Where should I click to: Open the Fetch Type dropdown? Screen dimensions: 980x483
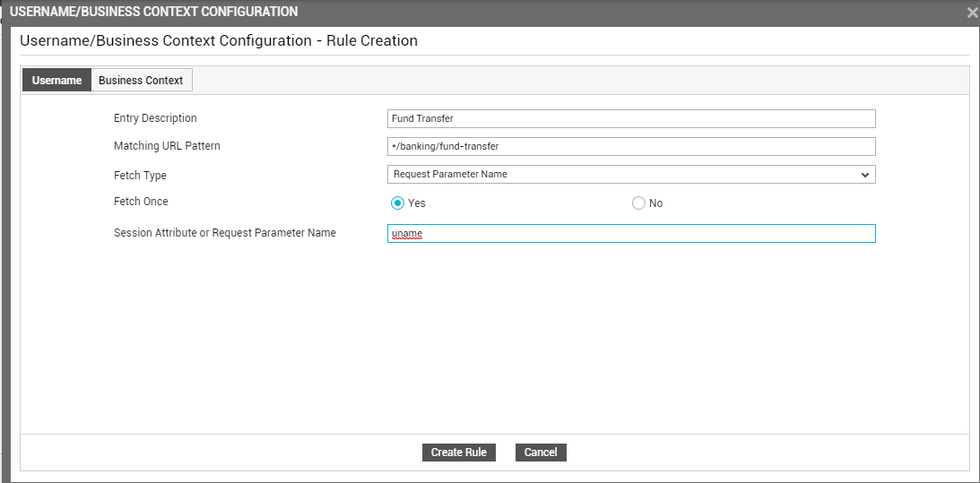tap(631, 175)
